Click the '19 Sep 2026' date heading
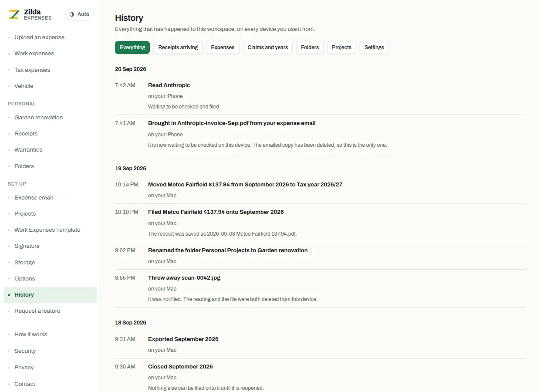This screenshot has width=540, height=392. [131, 169]
